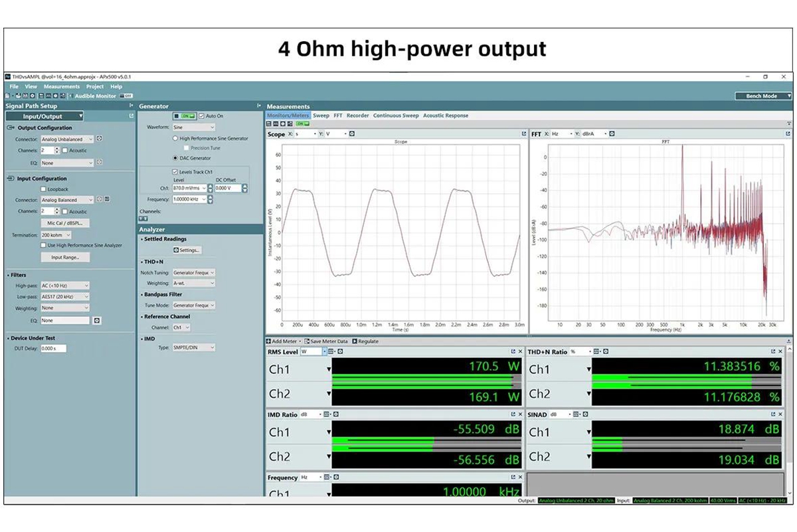Open the Waveform dropdown
Image resolution: width=797 pixels, height=532 pixels.
pos(193,127)
